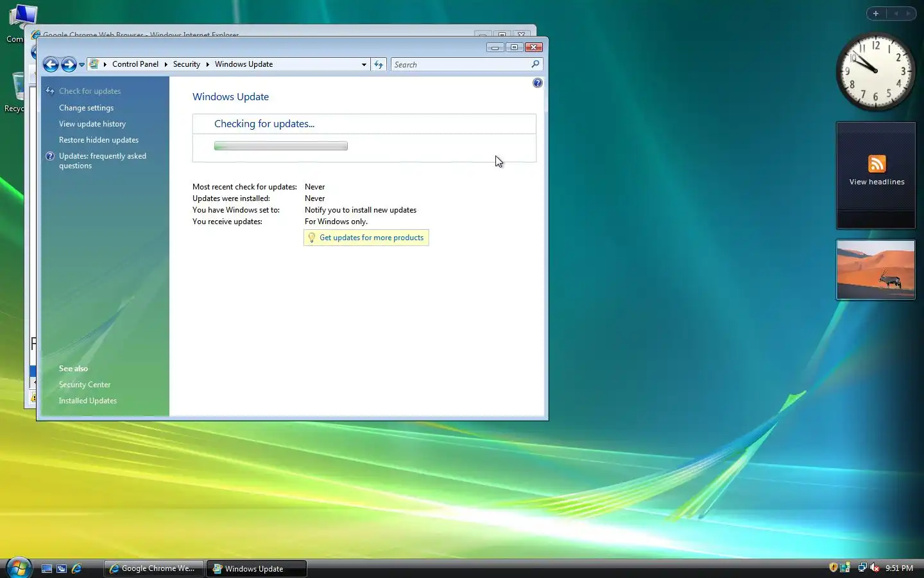Select Windows Update taskbar button
Screen dimensions: 924x578
pyautogui.click(x=256, y=568)
